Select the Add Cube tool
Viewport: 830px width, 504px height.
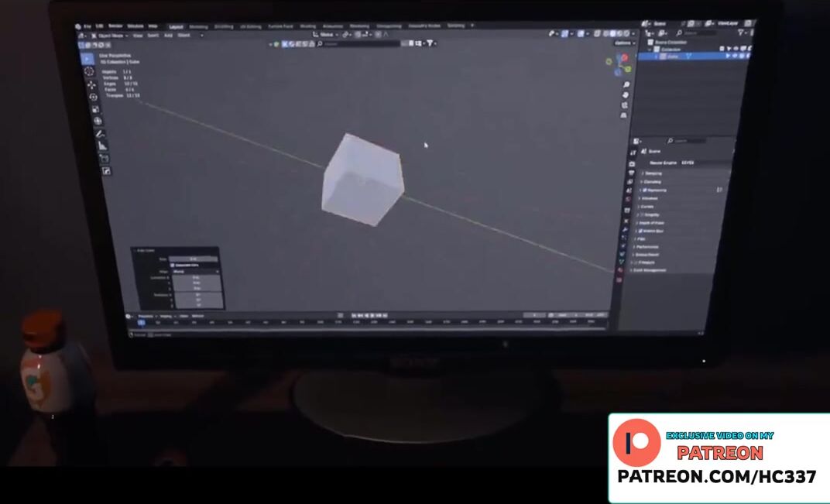tap(105, 158)
